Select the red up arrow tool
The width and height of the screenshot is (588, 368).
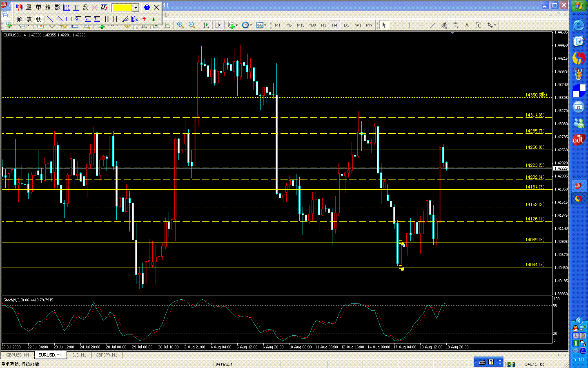tap(144, 19)
